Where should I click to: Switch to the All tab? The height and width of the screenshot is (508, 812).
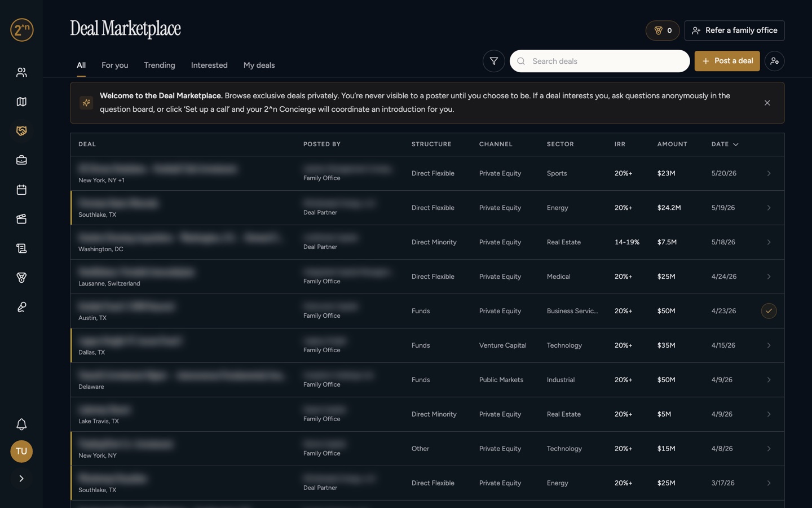[x=81, y=65]
